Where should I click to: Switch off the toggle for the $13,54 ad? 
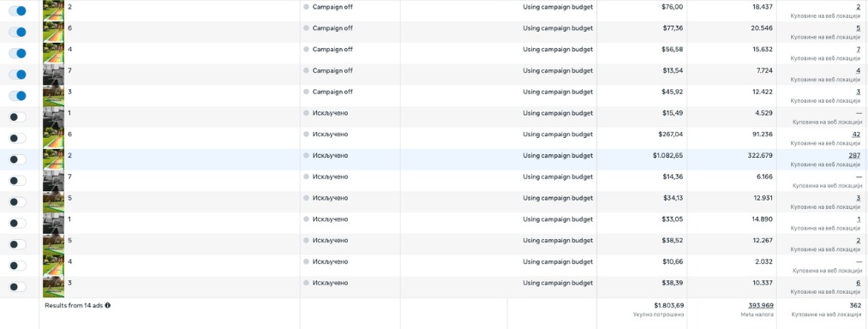[x=17, y=75]
